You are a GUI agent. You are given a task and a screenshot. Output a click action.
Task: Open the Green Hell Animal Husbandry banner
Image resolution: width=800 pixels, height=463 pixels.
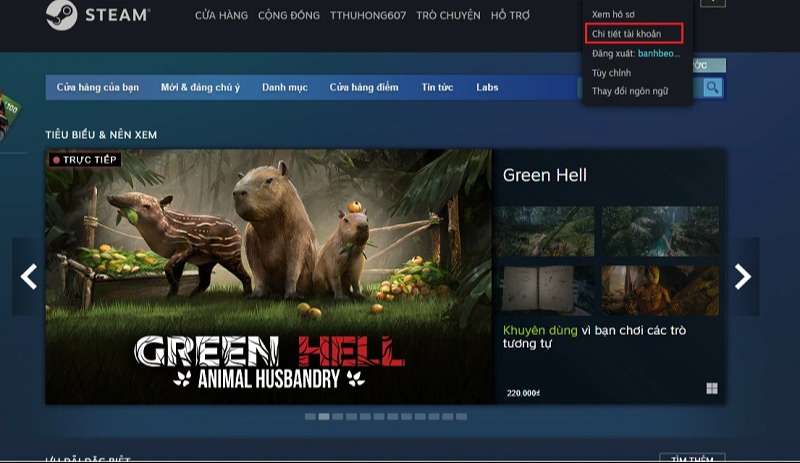269,277
